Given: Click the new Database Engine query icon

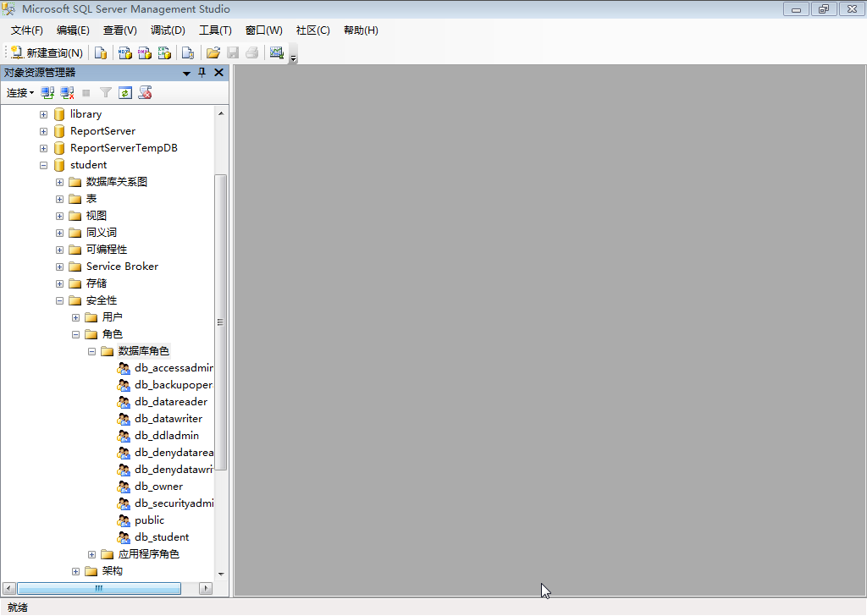Looking at the screenshot, I should click(x=101, y=52).
